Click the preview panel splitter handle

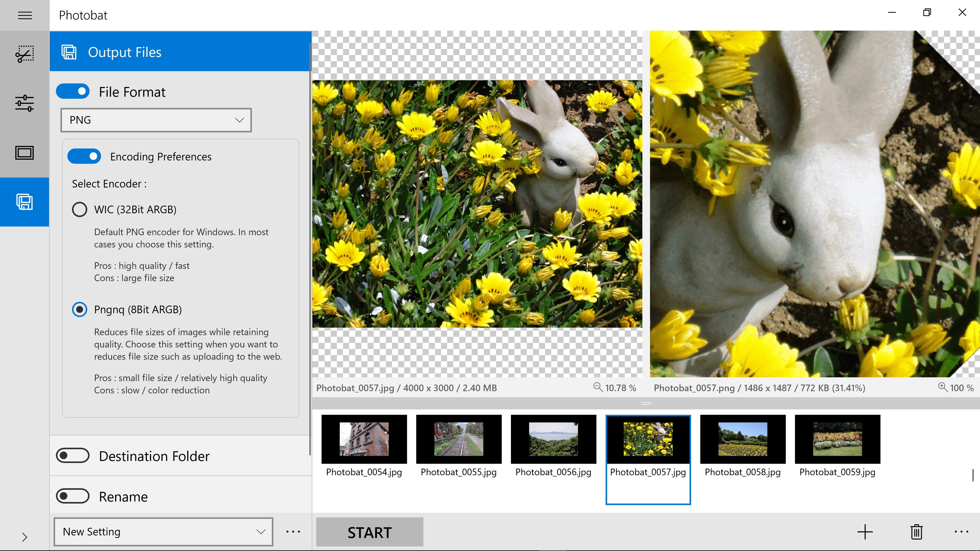[x=646, y=403]
